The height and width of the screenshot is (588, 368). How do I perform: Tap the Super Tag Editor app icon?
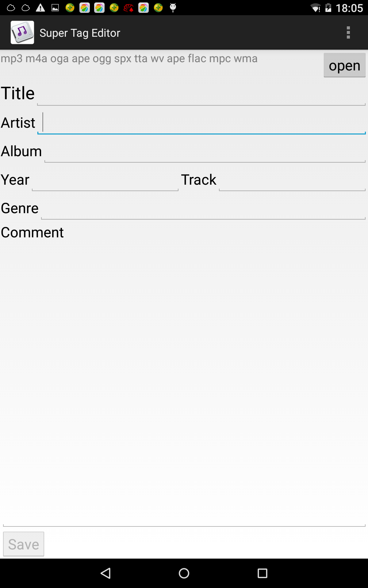tap(22, 32)
